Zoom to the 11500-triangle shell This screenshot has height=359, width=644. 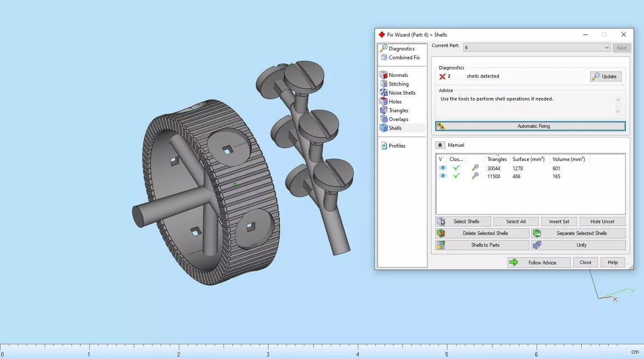(x=475, y=176)
